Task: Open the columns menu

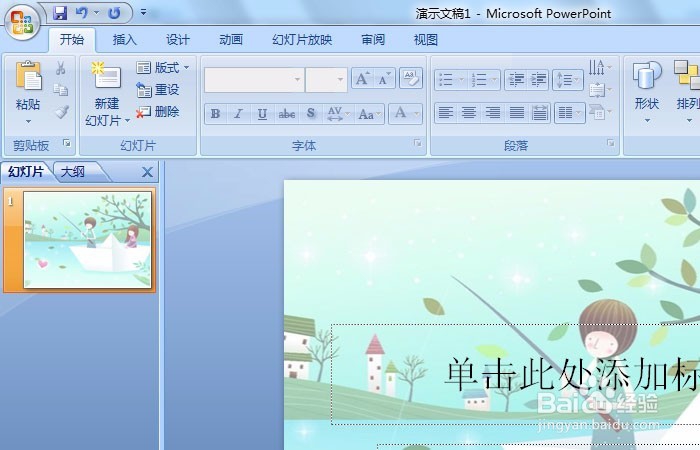Action: coord(570,113)
